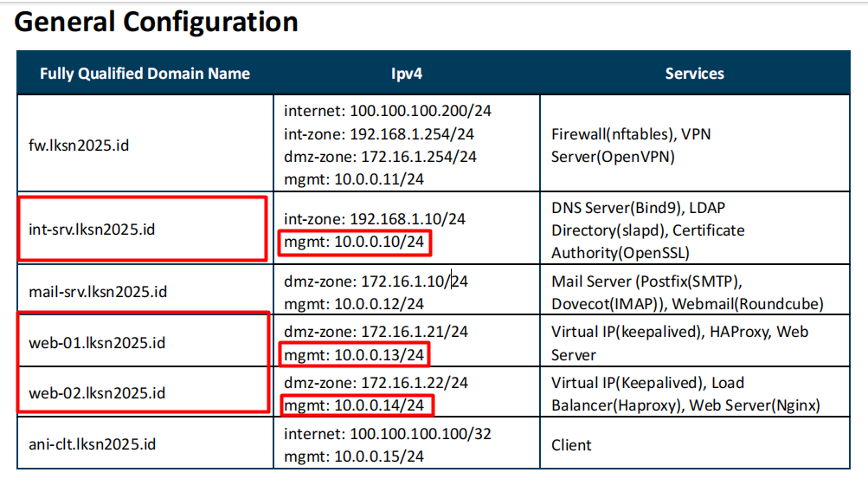Click the fw.lksn2025.id domain name
The width and height of the screenshot is (868, 479).
pyautogui.click(x=78, y=145)
